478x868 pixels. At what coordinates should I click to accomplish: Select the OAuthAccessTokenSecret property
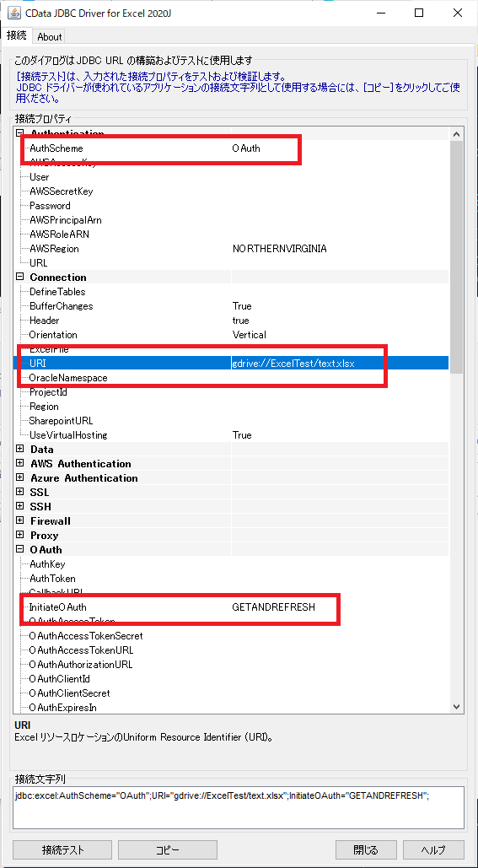231,636
